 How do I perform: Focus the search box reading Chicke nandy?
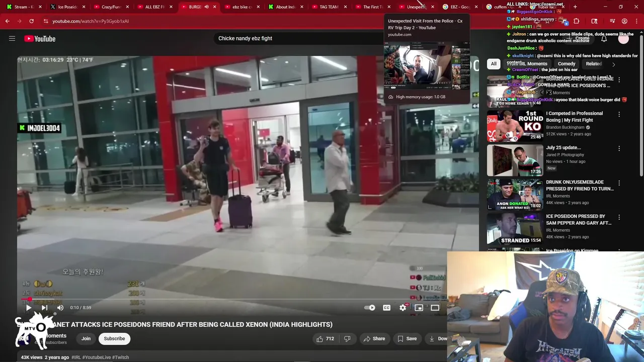point(297,38)
